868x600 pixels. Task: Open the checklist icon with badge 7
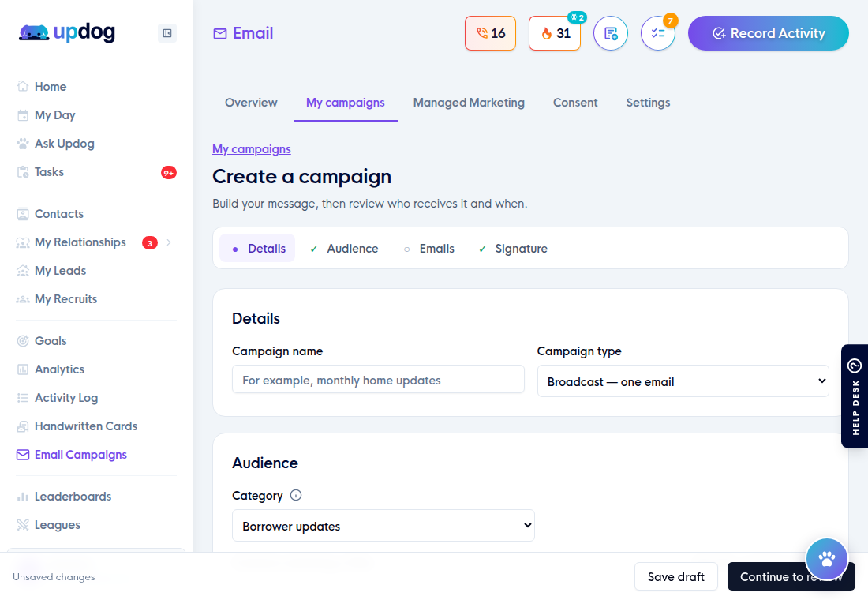[x=657, y=33]
